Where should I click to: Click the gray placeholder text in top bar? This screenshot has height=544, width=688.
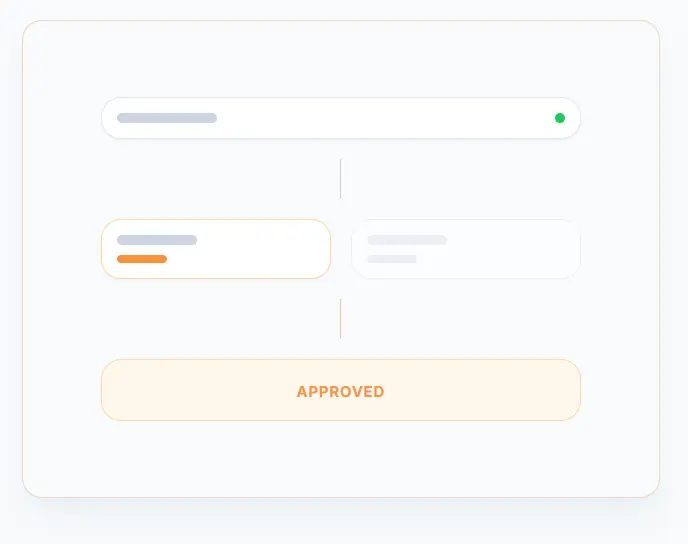point(167,118)
